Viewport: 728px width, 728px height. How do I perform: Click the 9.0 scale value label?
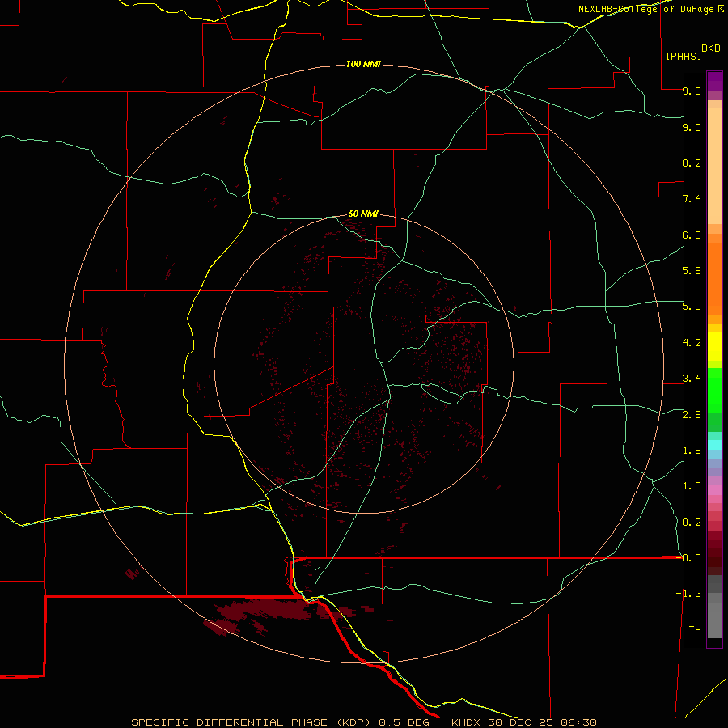tap(692, 127)
